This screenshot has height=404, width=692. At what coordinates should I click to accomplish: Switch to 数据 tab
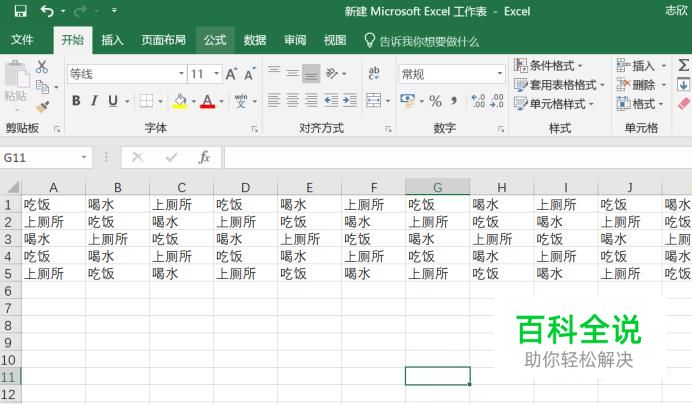[255, 40]
